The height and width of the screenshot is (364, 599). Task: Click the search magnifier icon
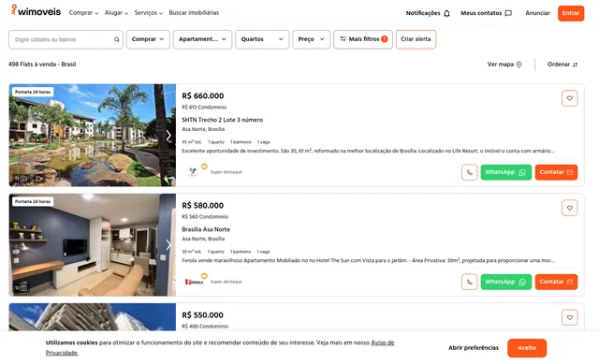tap(116, 39)
